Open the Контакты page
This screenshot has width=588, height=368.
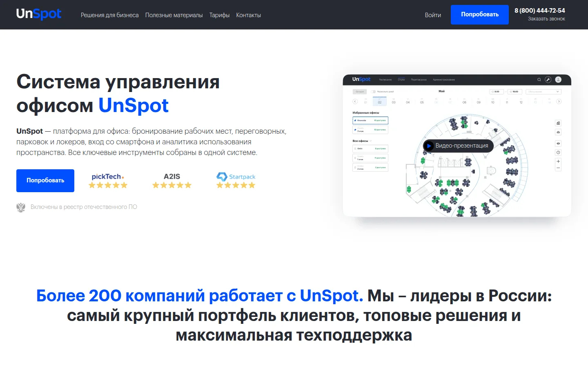point(248,15)
